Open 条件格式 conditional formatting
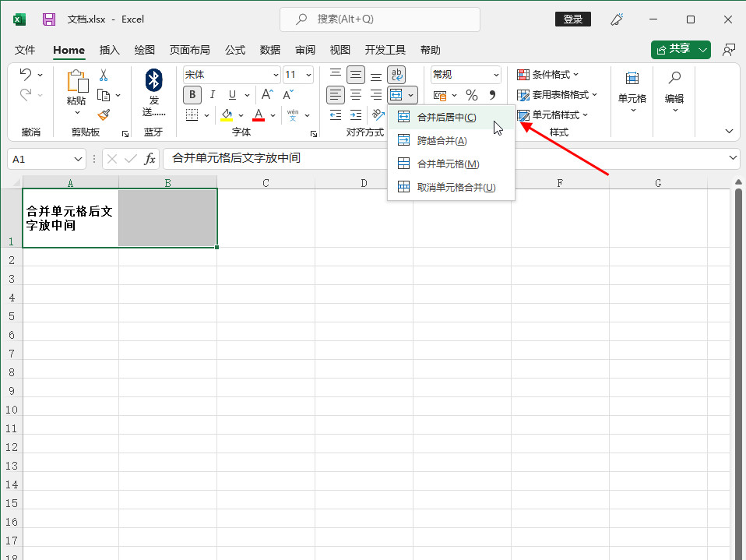 (x=547, y=75)
